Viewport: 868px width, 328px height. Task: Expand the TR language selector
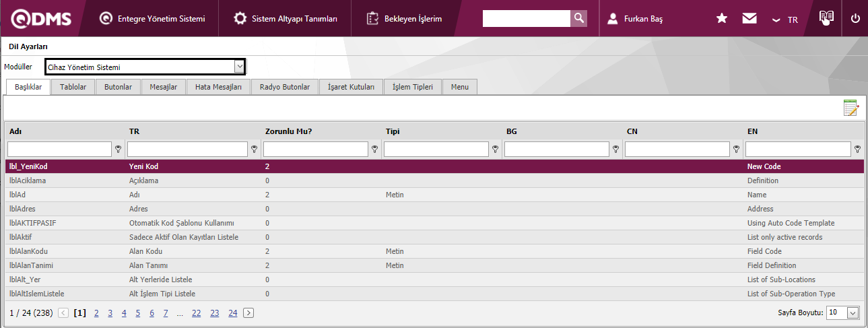click(x=785, y=20)
